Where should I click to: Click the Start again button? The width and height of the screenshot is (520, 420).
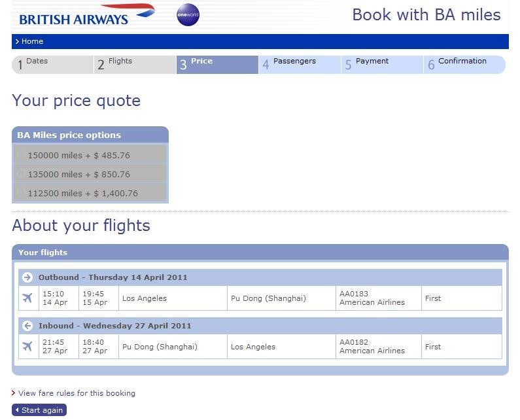(39, 410)
